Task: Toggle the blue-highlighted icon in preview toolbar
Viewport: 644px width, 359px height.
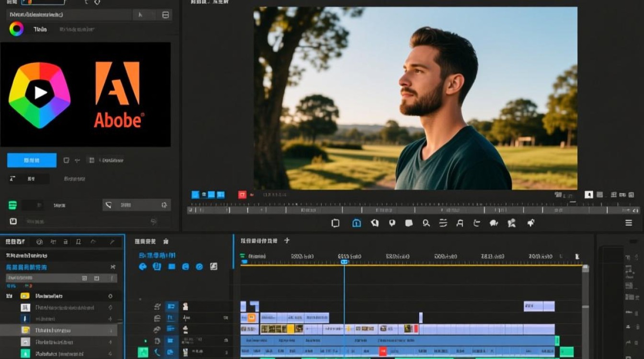Action: (356, 223)
